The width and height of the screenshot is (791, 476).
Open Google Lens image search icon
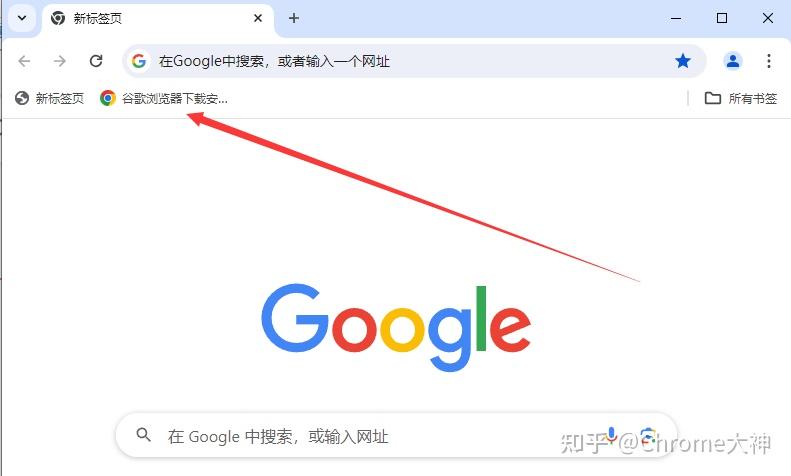pyautogui.click(x=648, y=436)
